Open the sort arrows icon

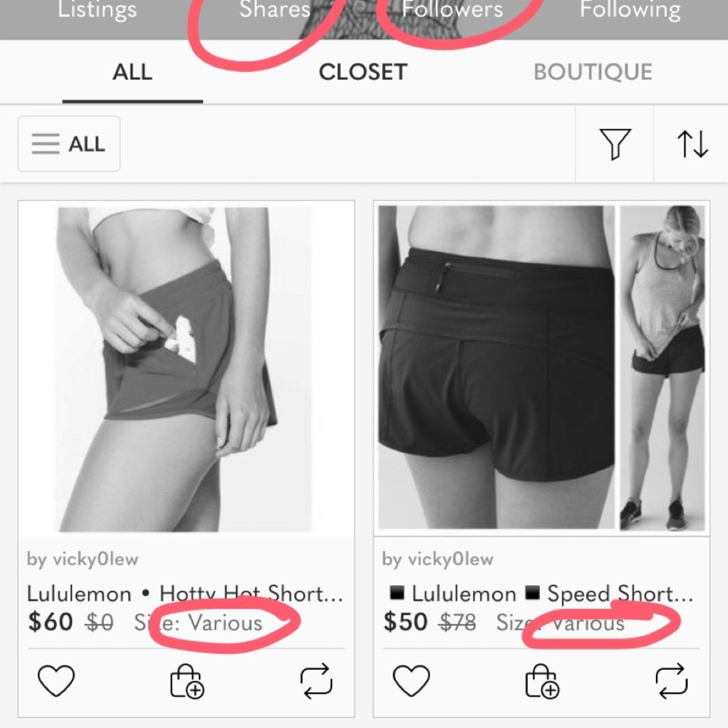(x=693, y=144)
